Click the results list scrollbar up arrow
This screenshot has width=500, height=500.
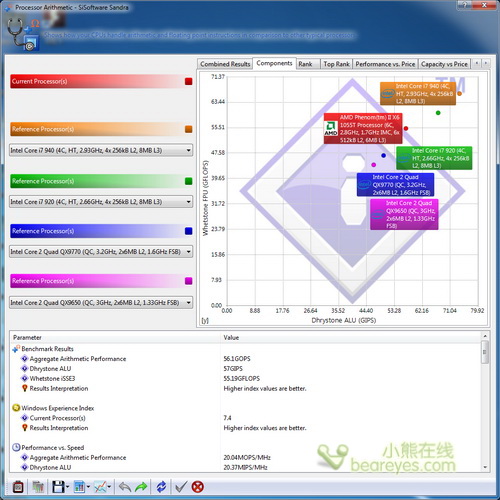click(x=485, y=336)
